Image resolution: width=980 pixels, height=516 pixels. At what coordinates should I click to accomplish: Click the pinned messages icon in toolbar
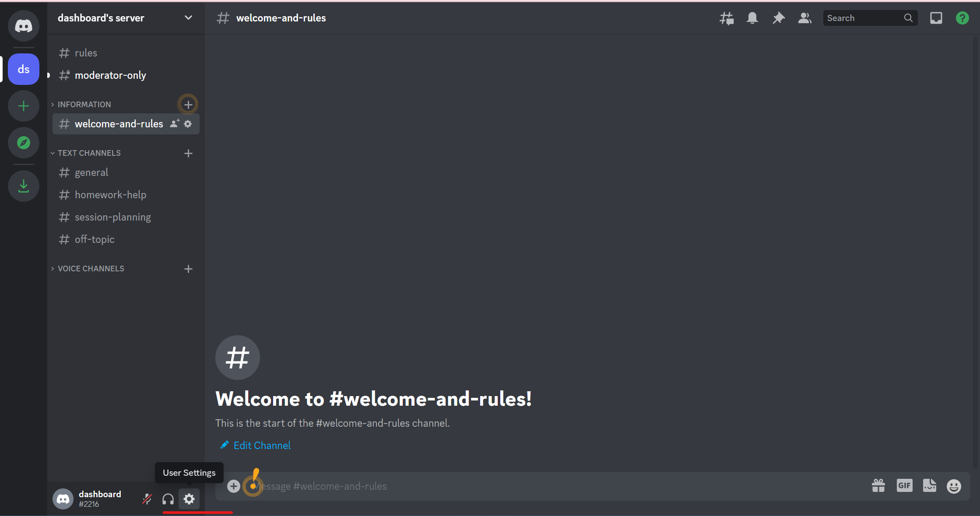pos(778,18)
